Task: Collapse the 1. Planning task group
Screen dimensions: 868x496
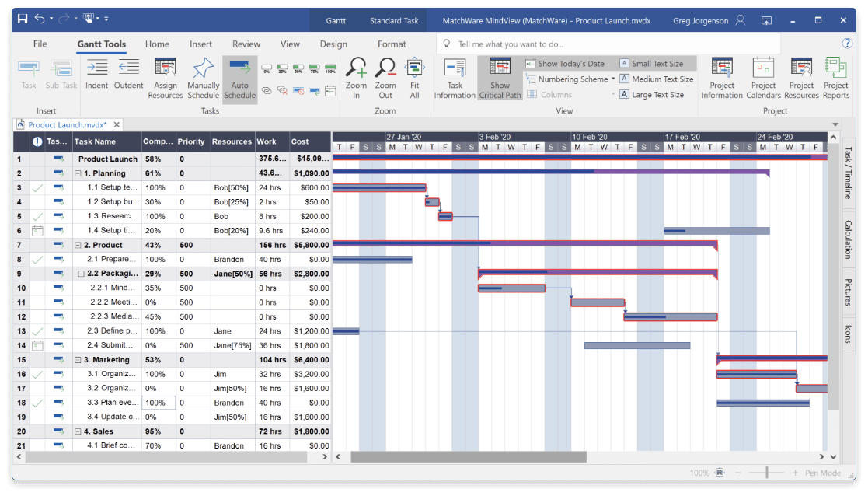Action: coord(78,173)
